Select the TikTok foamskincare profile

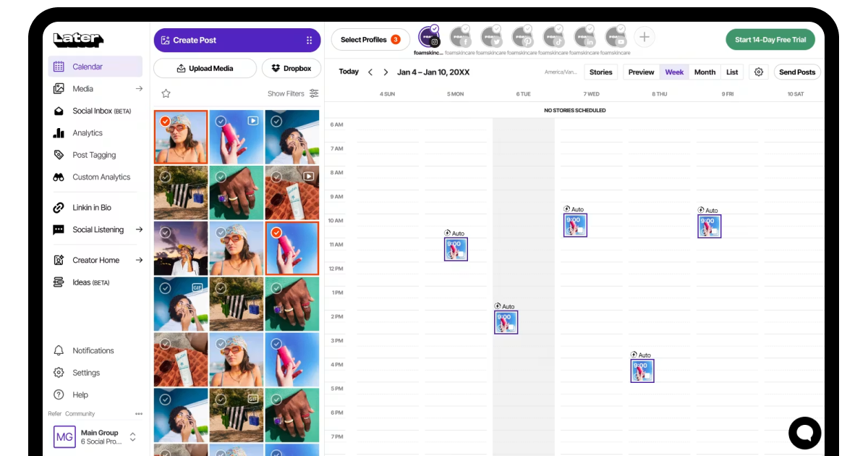(553, 37)
